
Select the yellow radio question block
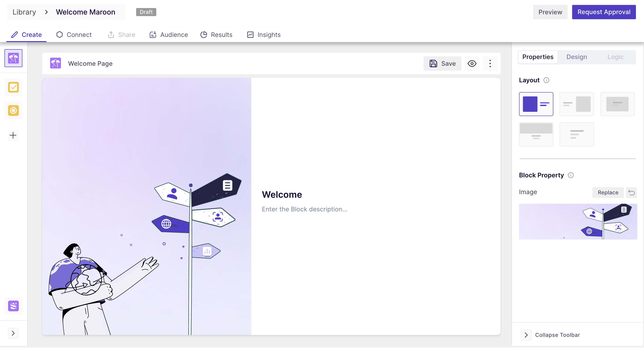click(13, 110)
